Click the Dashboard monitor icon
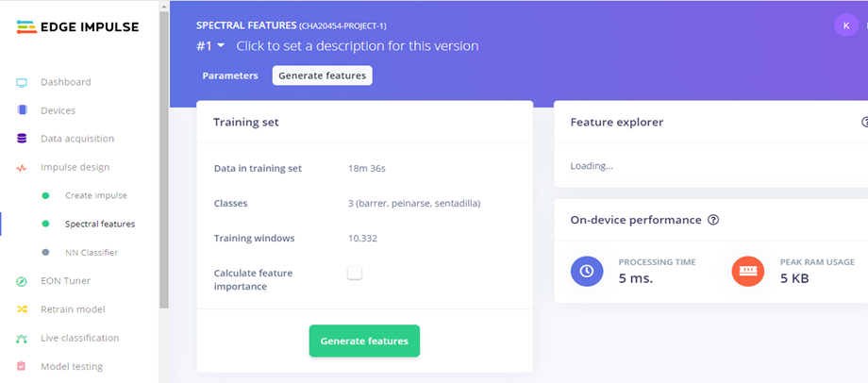Image resolution: width=868 pixels, height=383 pixels. [x=22, y=83]
